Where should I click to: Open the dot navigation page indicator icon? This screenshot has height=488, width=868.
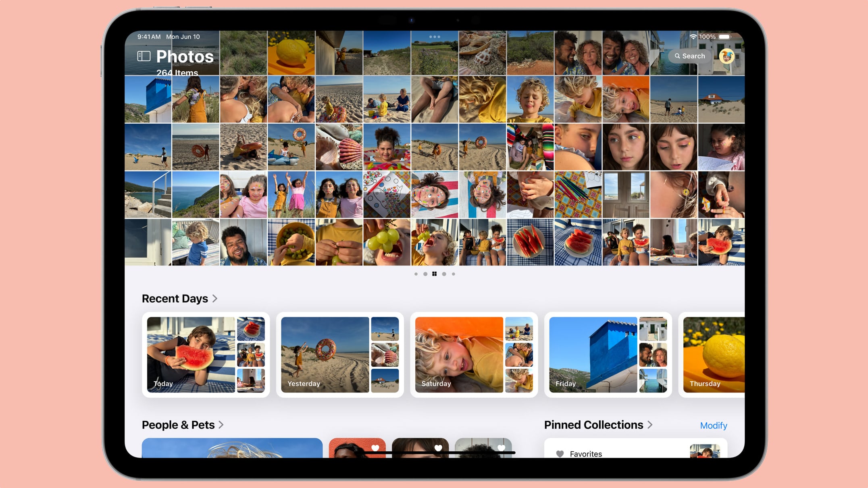pyautogui.click(x=435, y=274)
